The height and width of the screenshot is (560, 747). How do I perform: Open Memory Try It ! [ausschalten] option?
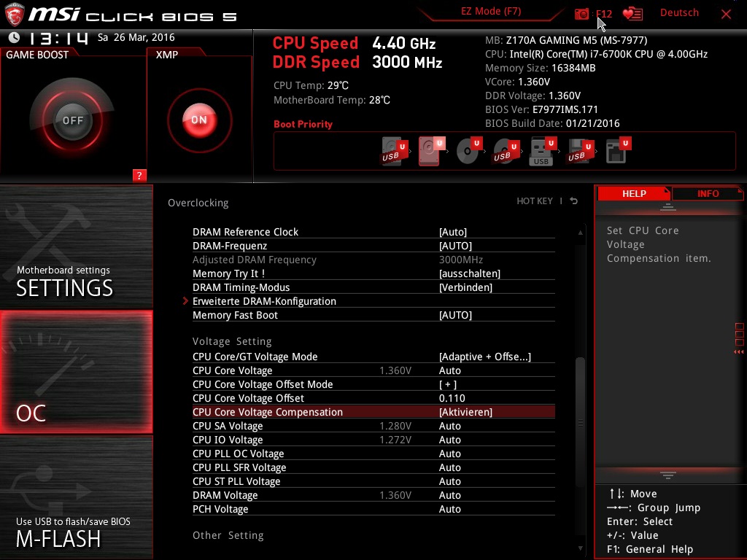pyautogui.click(x=373, y=273)
